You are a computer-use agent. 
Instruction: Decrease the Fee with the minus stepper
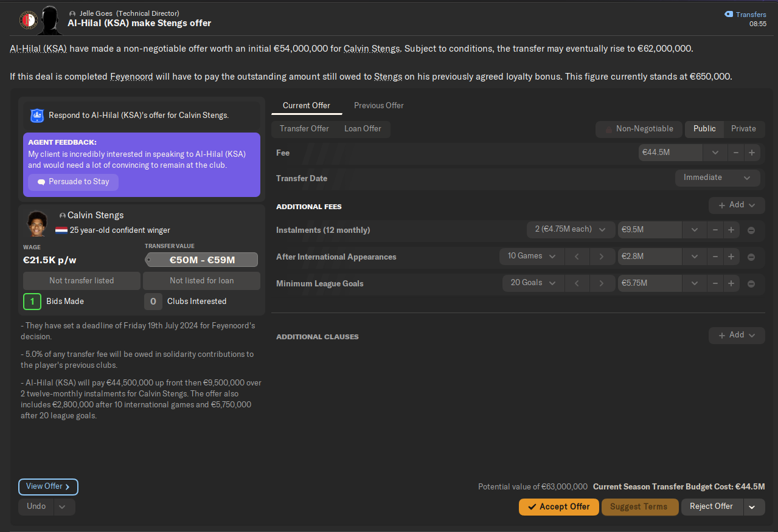tap(736, 153)
